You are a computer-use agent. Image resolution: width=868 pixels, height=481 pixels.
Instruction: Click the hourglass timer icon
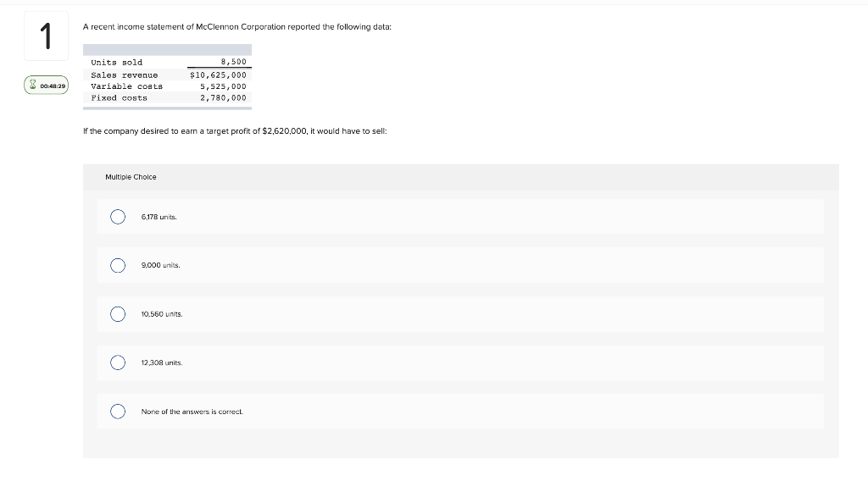pyautogui.click(x=33, y=86)
